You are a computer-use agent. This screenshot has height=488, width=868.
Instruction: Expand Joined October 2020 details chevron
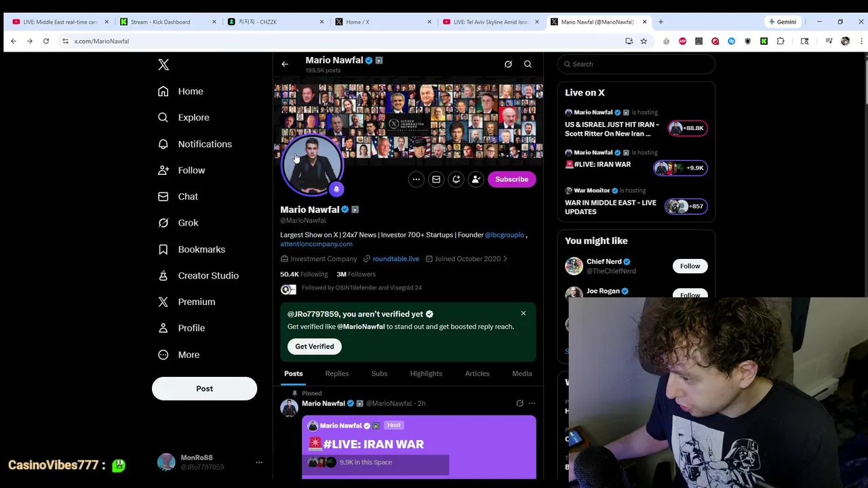pyautogui.click(x=505, y=259)
